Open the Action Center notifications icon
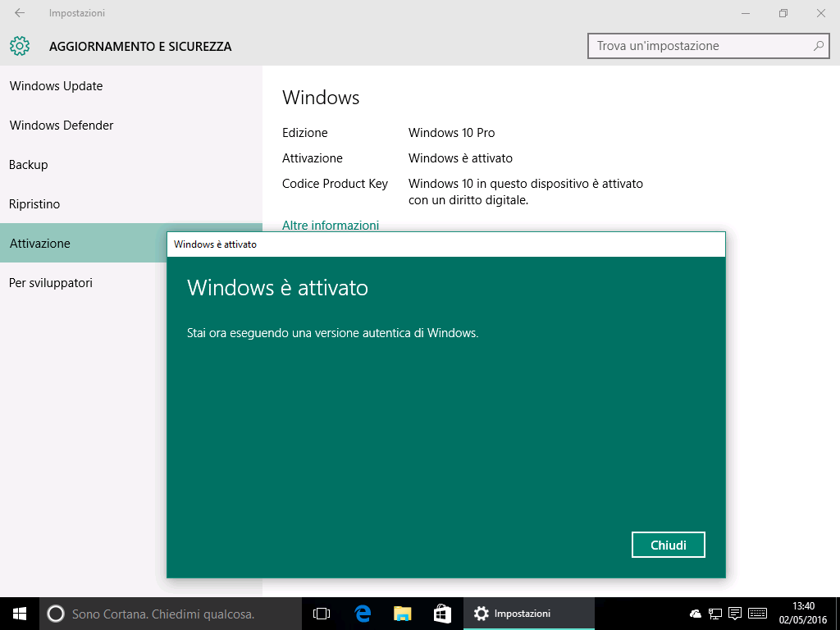 coord(735,614)
